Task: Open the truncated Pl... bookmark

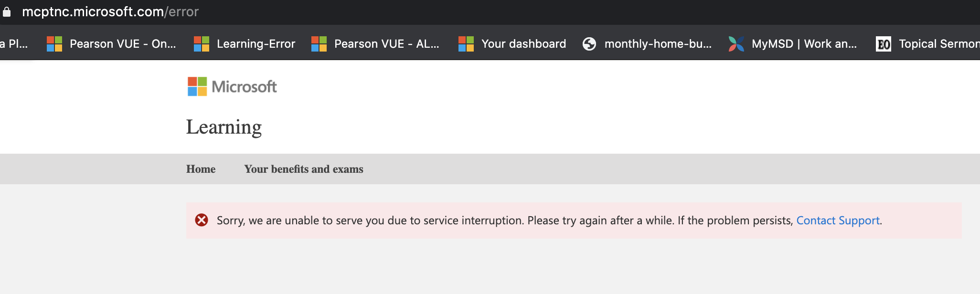Action: pos(14,44)
